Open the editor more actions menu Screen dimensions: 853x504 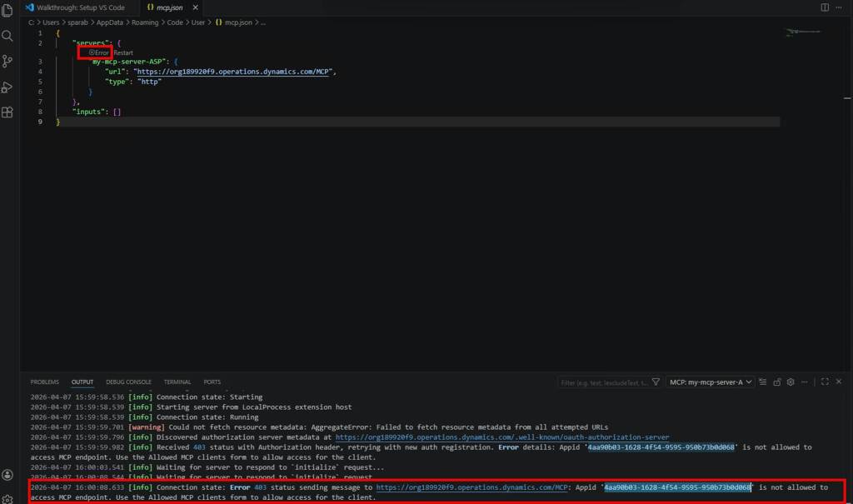(x=840, y=7)
